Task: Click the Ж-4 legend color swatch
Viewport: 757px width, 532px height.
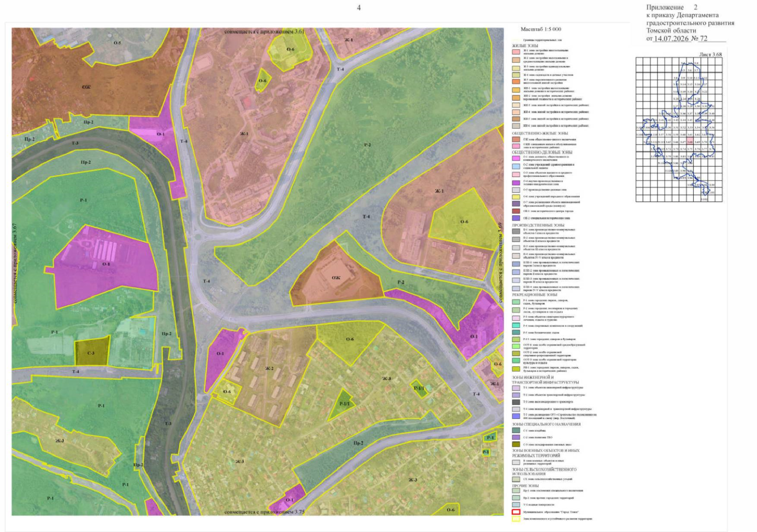Action: tap(516, 75)
